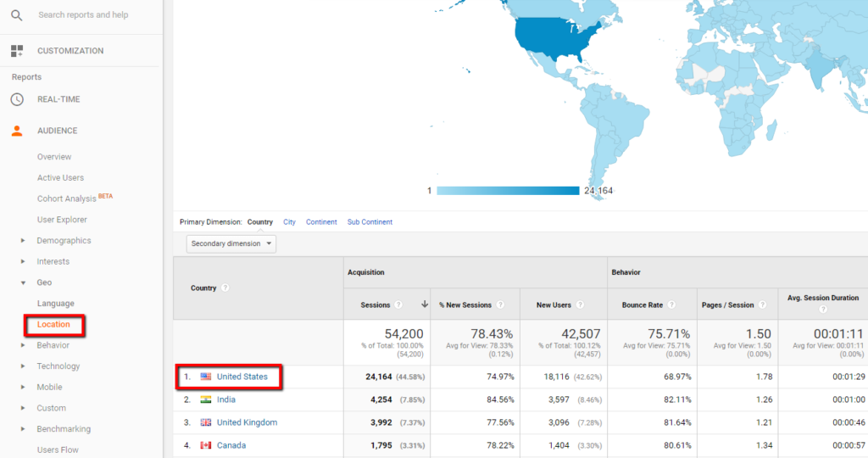The width and height of the screenshot is (868, 458).
Task: Switch primary dimension to City
Action: (289, 222)
